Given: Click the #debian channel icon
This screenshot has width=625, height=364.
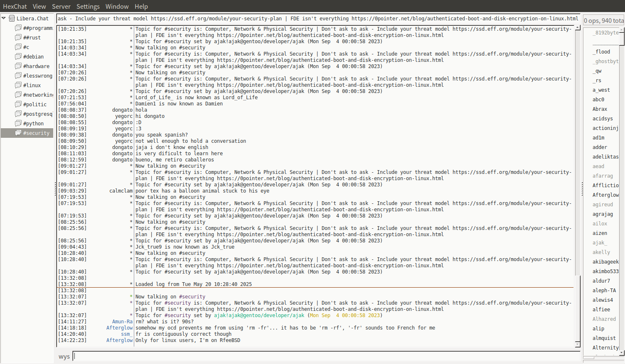Looking at the screenshot, I should [18, 56].
